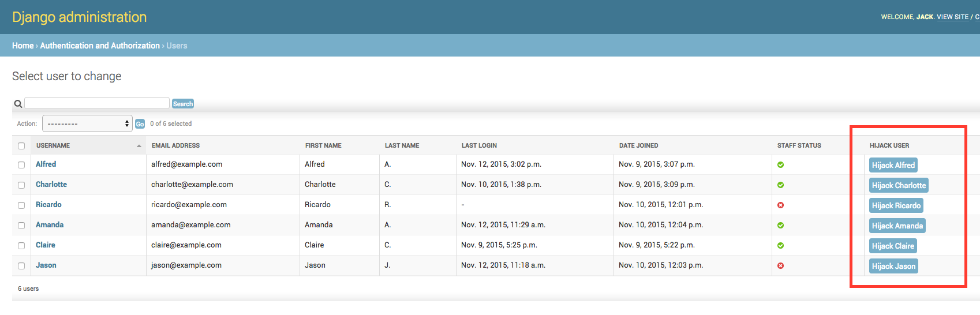This screenshot has height=315, width=980.
Task: Click last login Nov. 12, 2015, 11:29 a.m.
Action: [503, 225]
